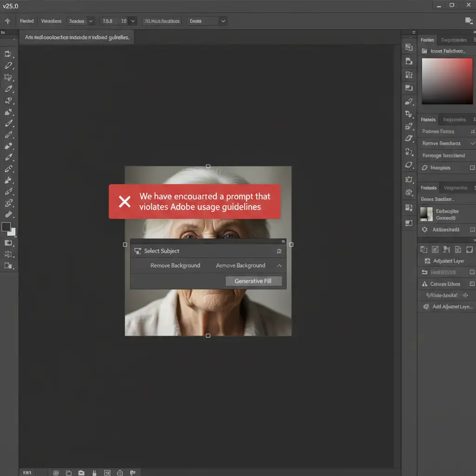This screenshot has width=476, height=476.
Task: Click the document icon at options bar right end
Action: coord(469,20)
